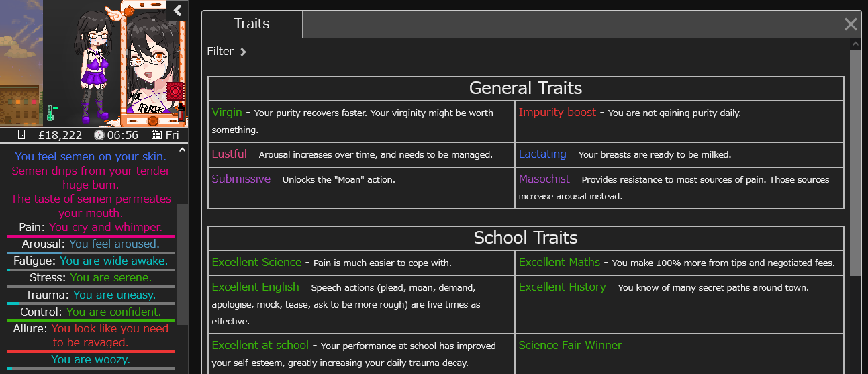The image size is (868, 374).
Task: Click the Stress status bar
Action: click(91, 287)
